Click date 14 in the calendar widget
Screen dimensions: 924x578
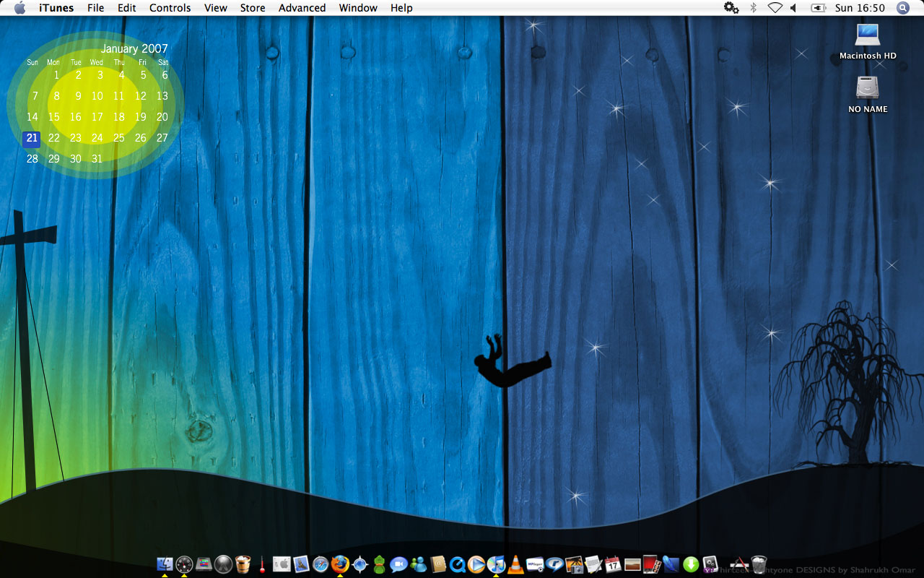[x=32, y=117]
